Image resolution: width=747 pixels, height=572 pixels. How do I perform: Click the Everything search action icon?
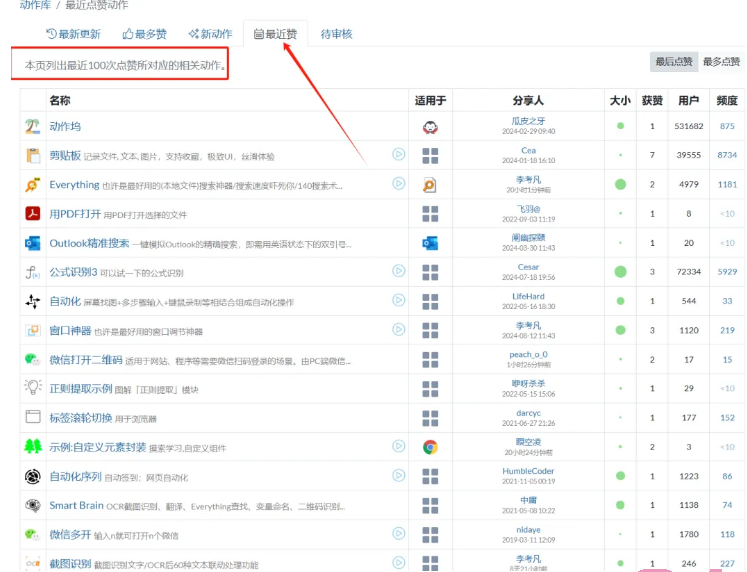33,185
